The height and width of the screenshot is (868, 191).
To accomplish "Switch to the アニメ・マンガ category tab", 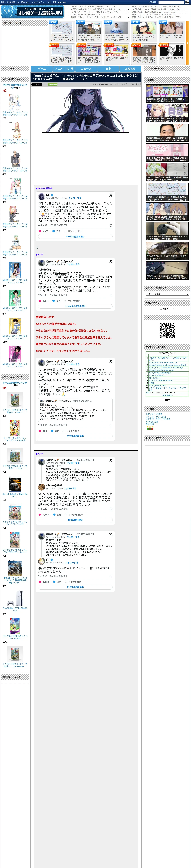I will coord(64,68).
